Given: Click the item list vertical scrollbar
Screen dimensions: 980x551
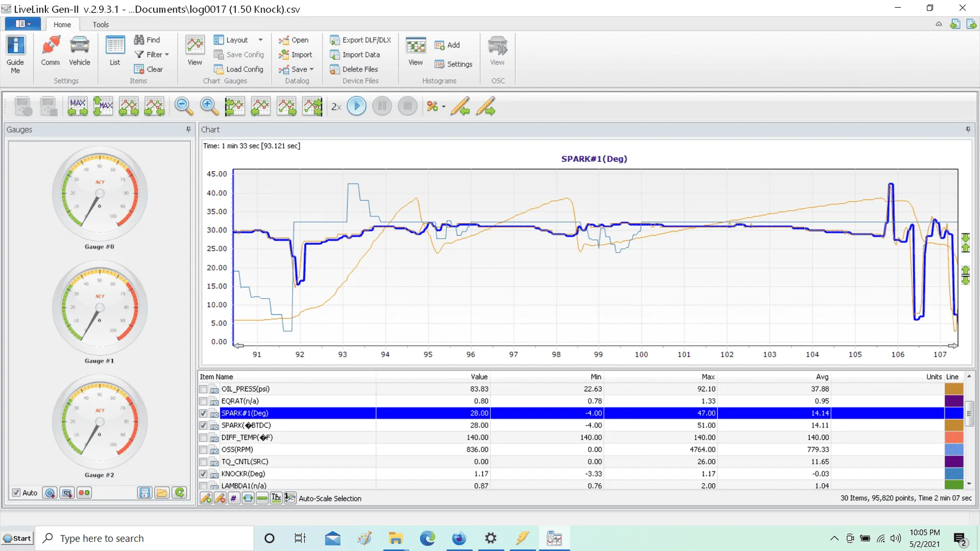Looking at the screenshot, I should 969,413.
